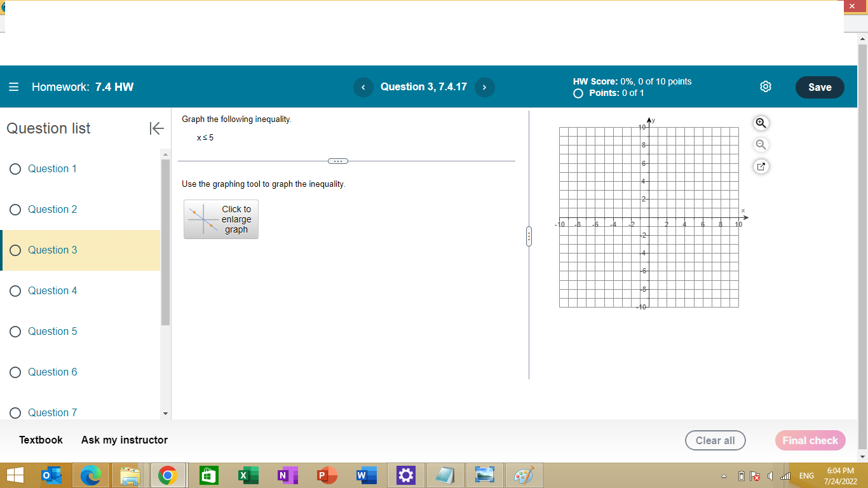This screenshot has width=868, height=488.
Task: Zoom in on the graph
Action: 761,123
